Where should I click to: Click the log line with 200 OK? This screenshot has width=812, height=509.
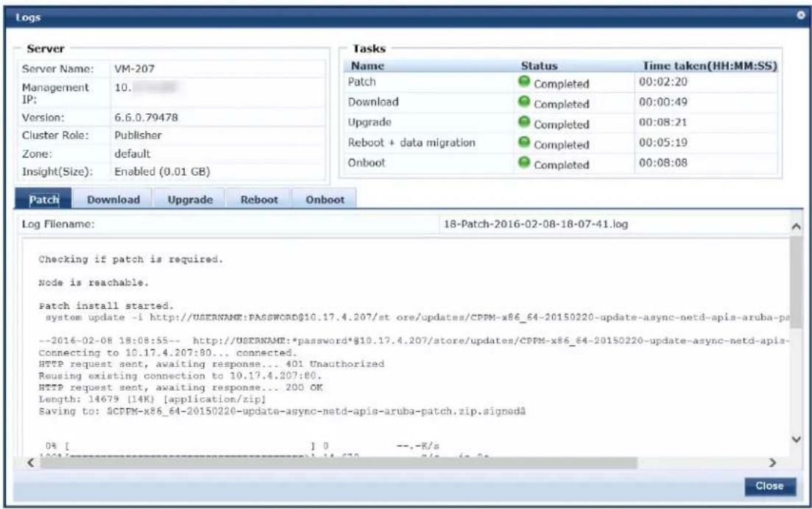(x=180, y=388)
